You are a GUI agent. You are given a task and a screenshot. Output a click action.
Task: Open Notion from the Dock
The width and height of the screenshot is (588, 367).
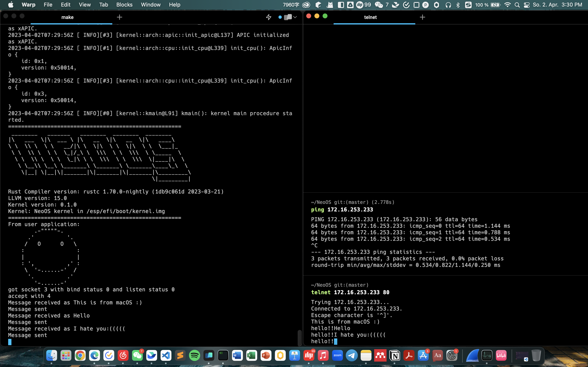click(395, 356)
